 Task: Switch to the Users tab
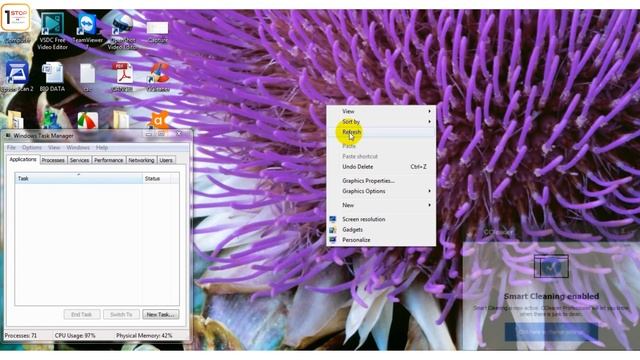pyautogui.click(x=166, y=160)
